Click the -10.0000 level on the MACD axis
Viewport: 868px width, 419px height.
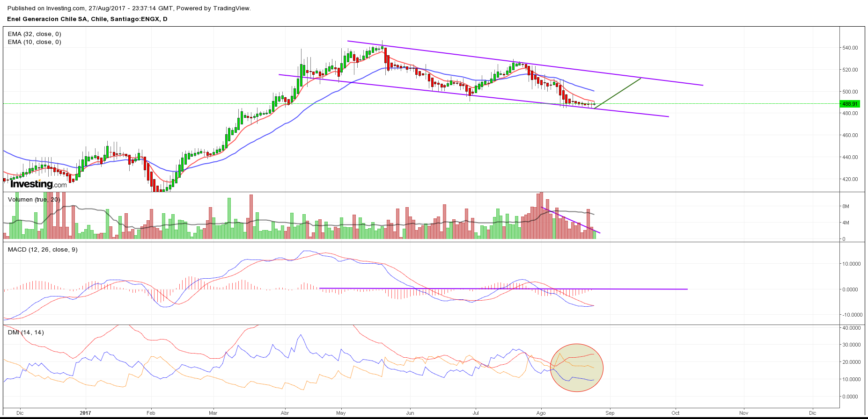pyautogui.click(x=852, y=315)
